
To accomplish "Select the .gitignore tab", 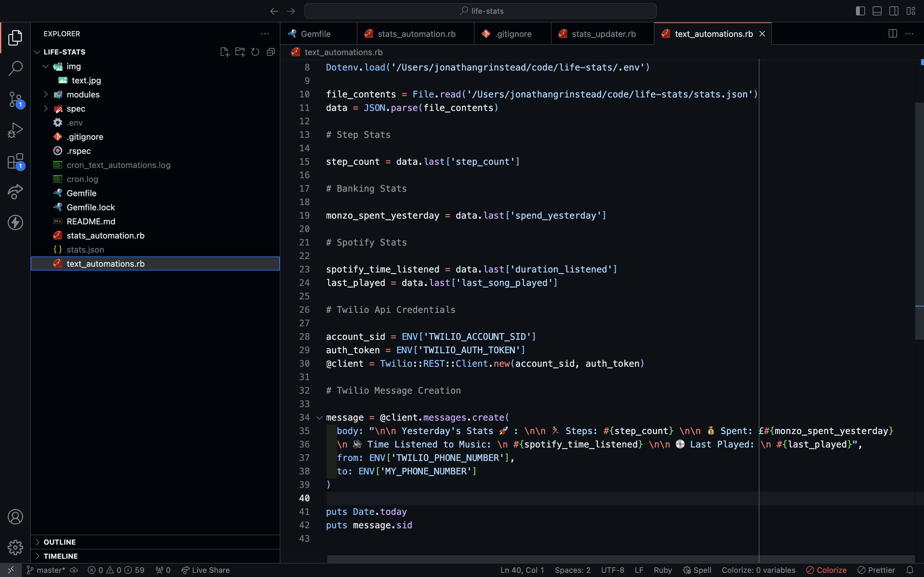I will [513, 34].
